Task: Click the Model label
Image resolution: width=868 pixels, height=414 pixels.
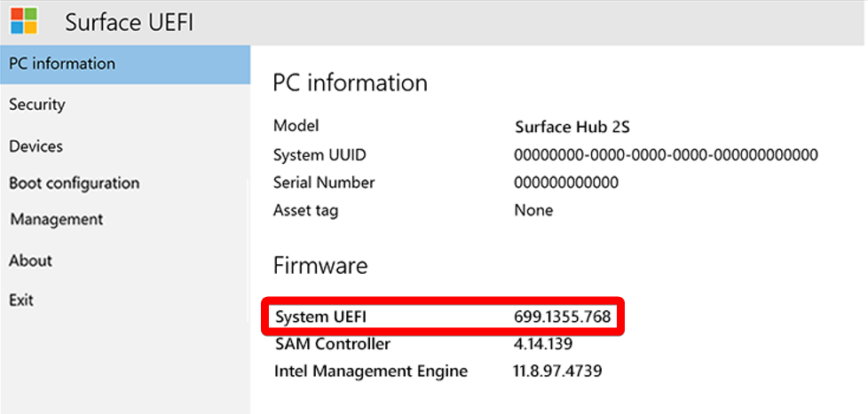Action: [x=296, y=126]
